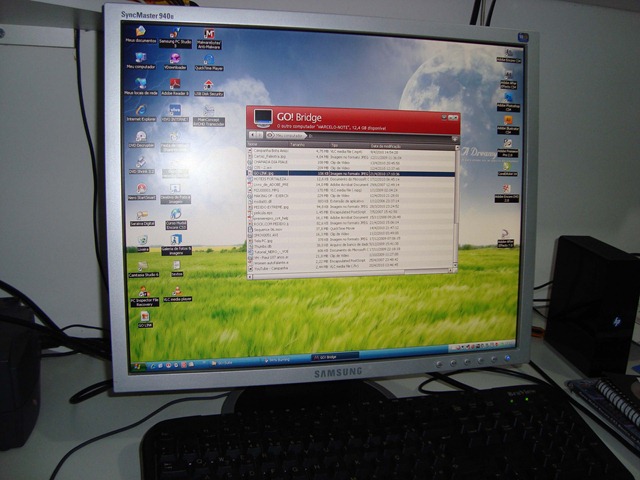The height and width of the screenshot is (480, 640).
Task: Launch QuickTime Player desktop shortcut
Action: (x=209, y=62)
